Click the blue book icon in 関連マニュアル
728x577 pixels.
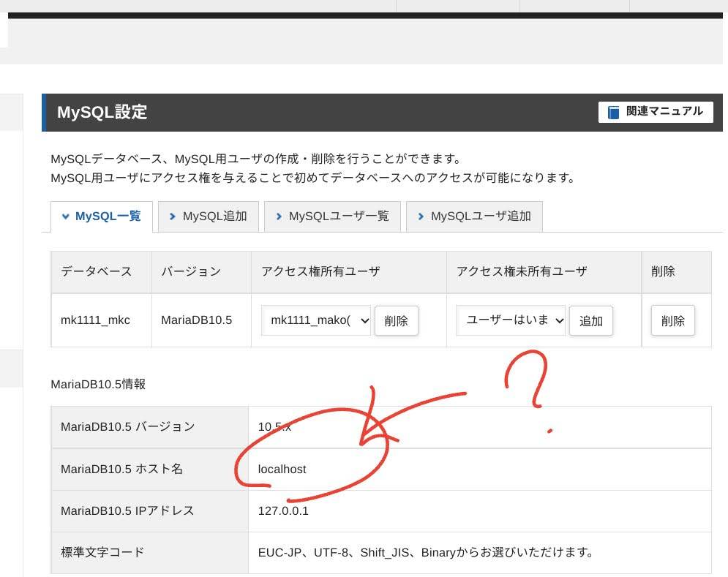613,113
